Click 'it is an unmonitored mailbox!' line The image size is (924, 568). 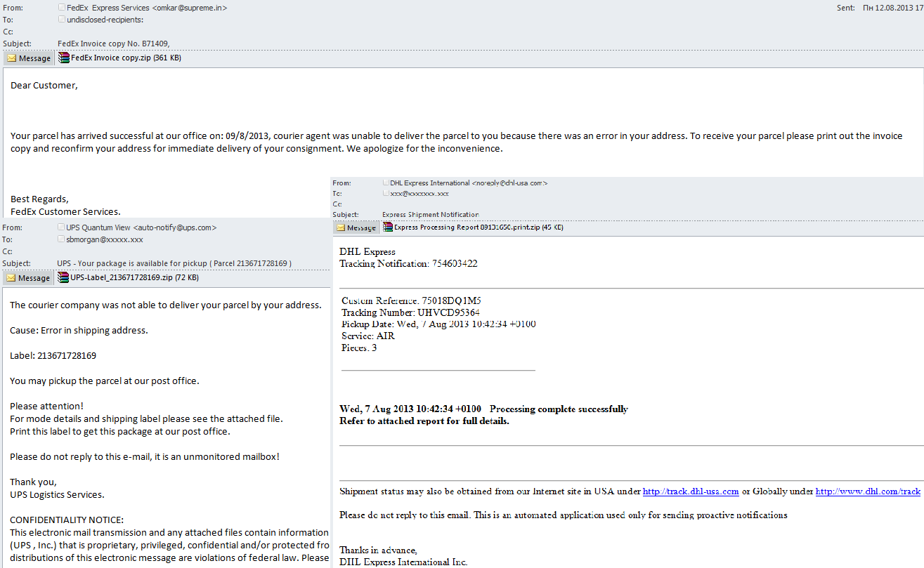coord(145,457)
